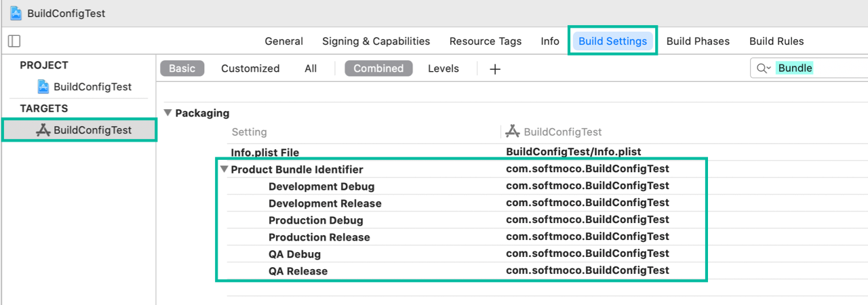Screen dimensions: 868x305
Task: Click the add build setting plus icon
Action: (495, 68)
